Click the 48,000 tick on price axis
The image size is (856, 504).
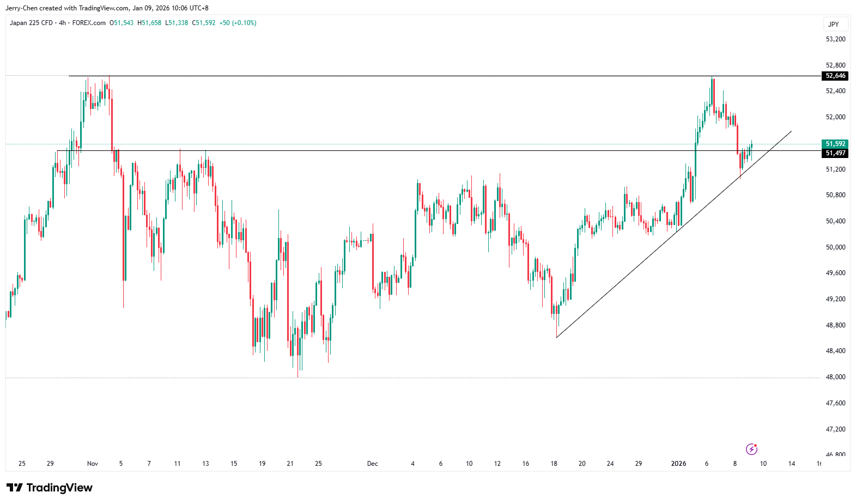click(836, 377)
